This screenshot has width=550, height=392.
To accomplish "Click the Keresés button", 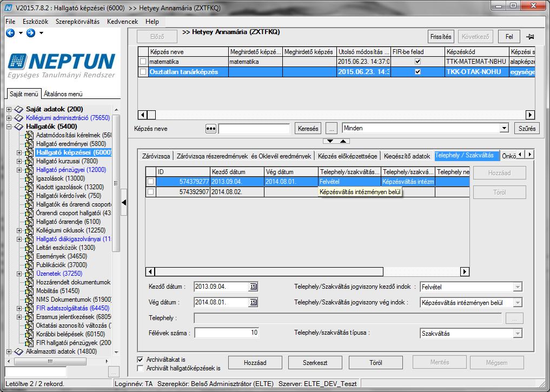I will click(x=308, y=128).
